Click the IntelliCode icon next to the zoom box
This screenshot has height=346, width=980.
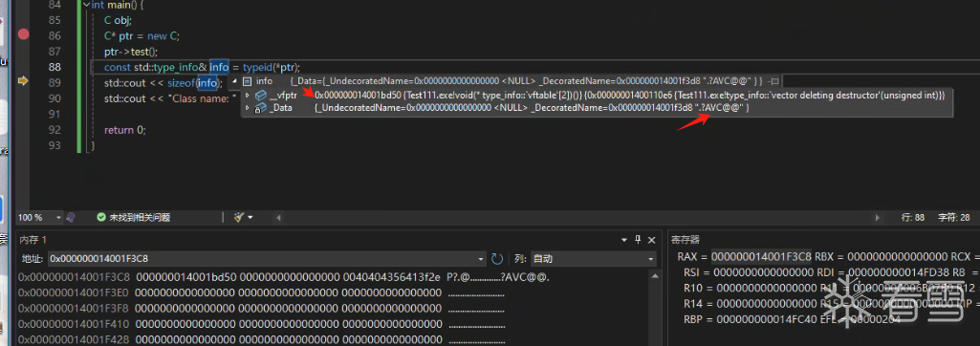coord(71,217)
